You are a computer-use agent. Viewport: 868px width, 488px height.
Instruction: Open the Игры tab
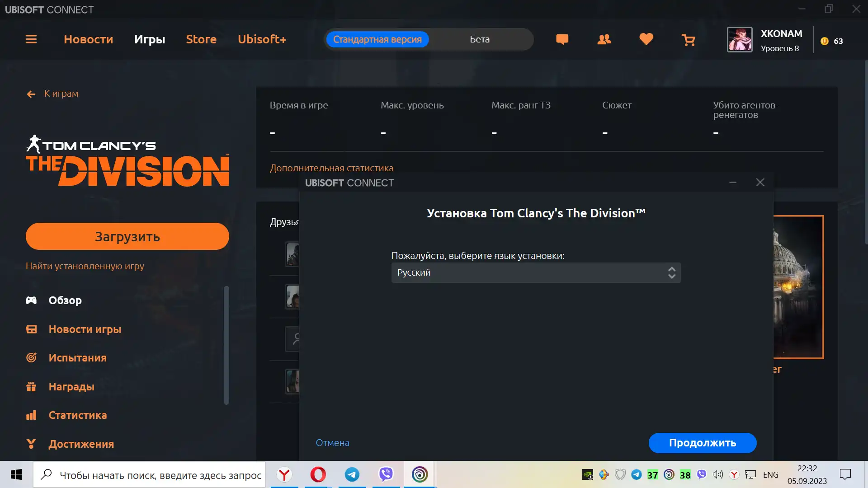pyautogui.click(x=150, y=39)
